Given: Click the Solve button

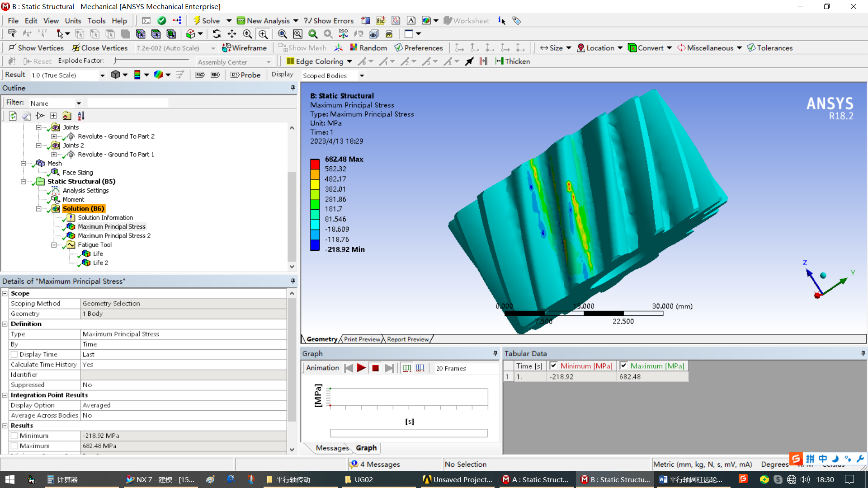Looking at the screenshot, I should point(207,21).
